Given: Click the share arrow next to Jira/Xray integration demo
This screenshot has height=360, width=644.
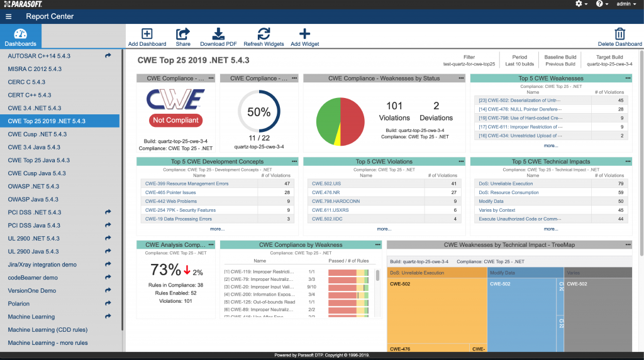Looking at the screenshot, I should (x=108, y=264).
